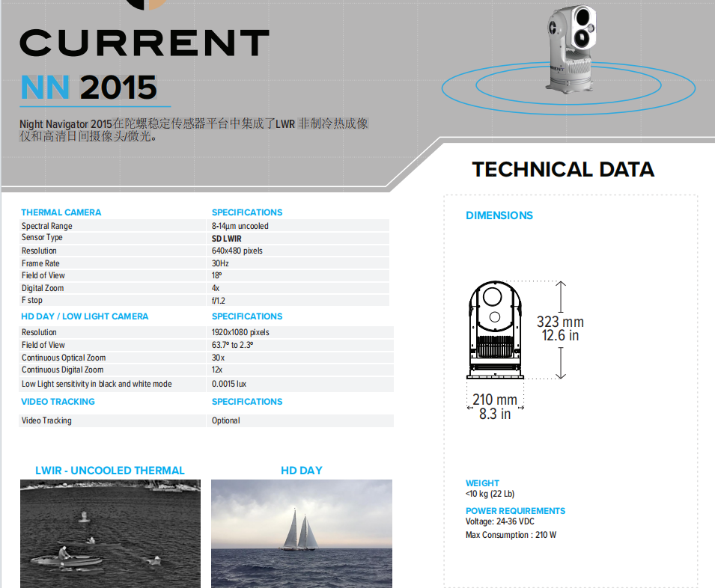Screen dimensions: 715x588
Task: Click the 'Video Tracking' row label
Action: [46, 420]
